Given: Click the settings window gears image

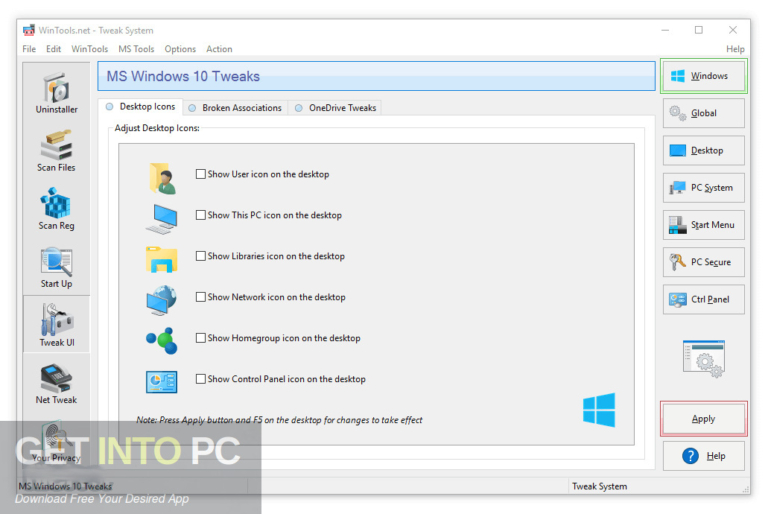Looking at the screenshot, I should pyautogui.click(x=704, y=359).
